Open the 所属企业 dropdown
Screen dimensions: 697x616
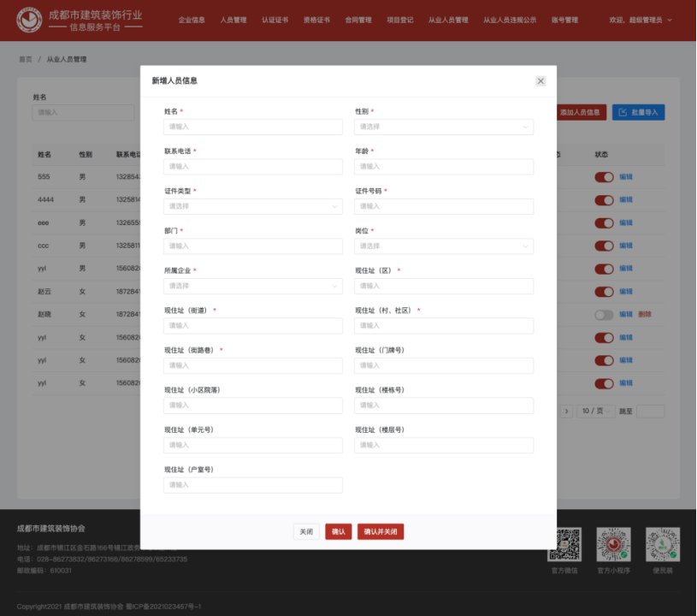[253, 286]
